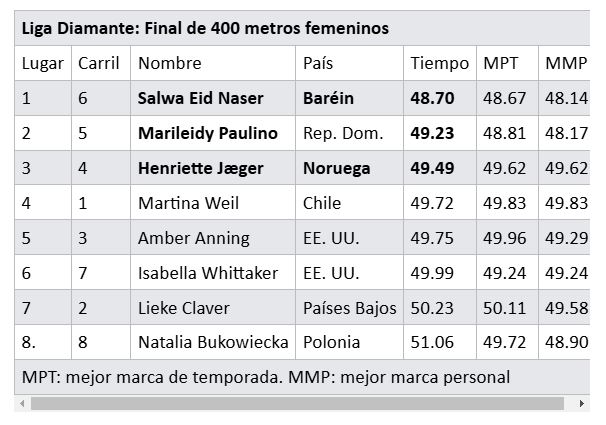
Task: Click the 'MPT' column header
Action: 501,63
